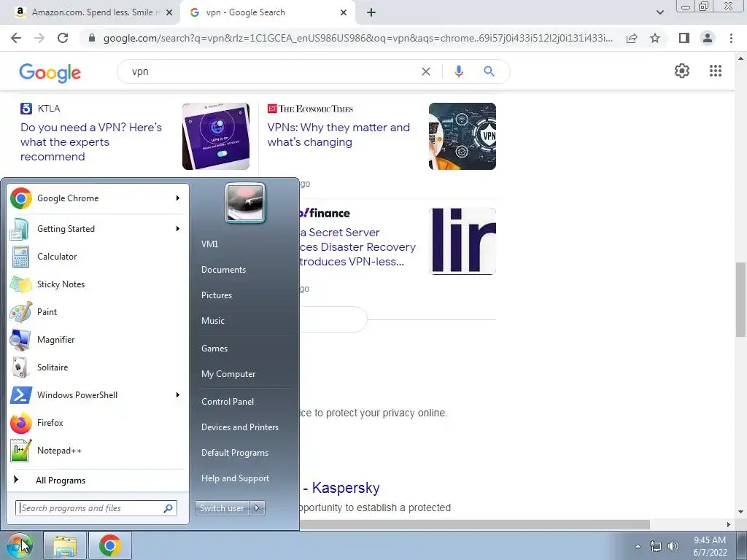Expand Getting Started submenu arrow

click(178, 228)
